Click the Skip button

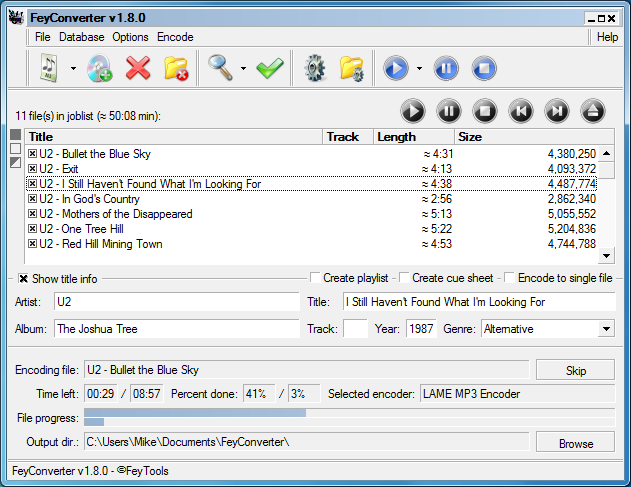[575, 370]
